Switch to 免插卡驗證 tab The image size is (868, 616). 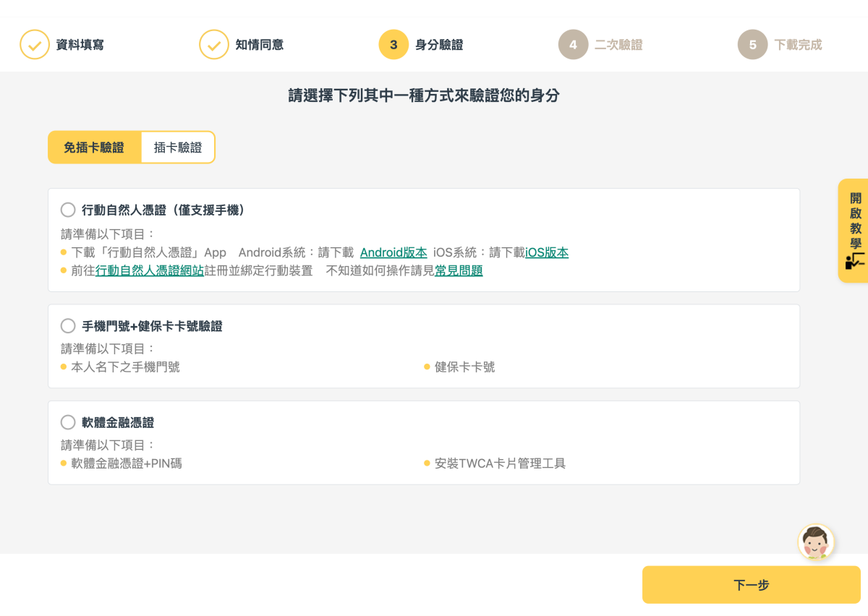click(x=94, y=147)
